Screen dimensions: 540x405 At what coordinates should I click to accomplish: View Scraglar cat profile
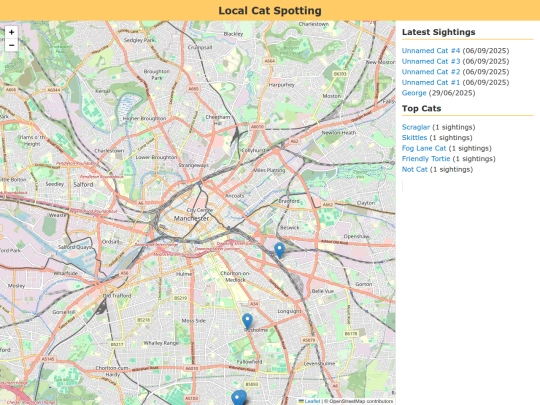[x=416, y=127]
